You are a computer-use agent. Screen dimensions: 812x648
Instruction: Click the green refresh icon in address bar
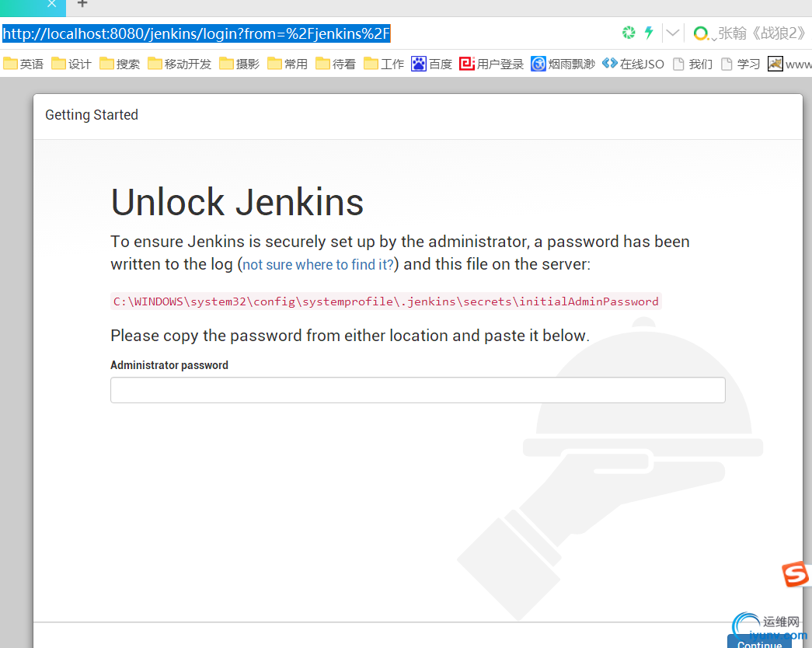click(x=628, y=33)
